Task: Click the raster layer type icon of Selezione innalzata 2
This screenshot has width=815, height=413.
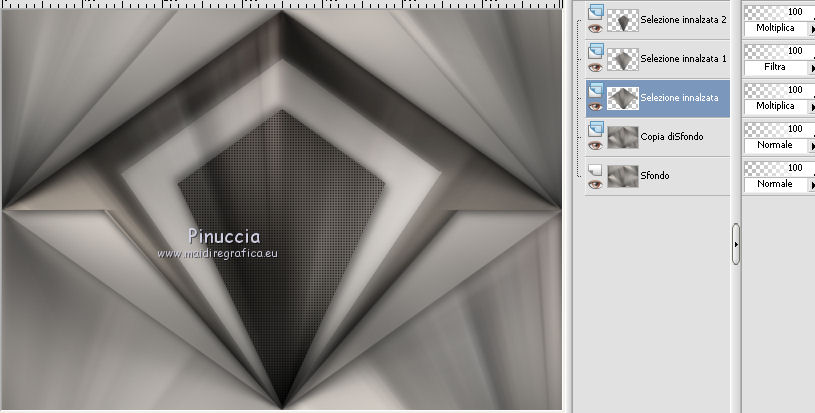Action: [596, 12]
